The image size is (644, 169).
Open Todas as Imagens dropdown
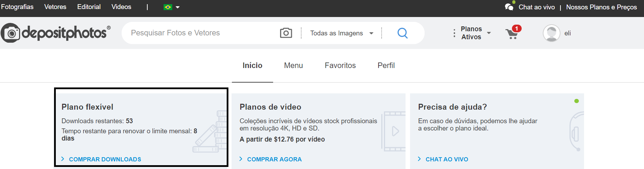341,33
